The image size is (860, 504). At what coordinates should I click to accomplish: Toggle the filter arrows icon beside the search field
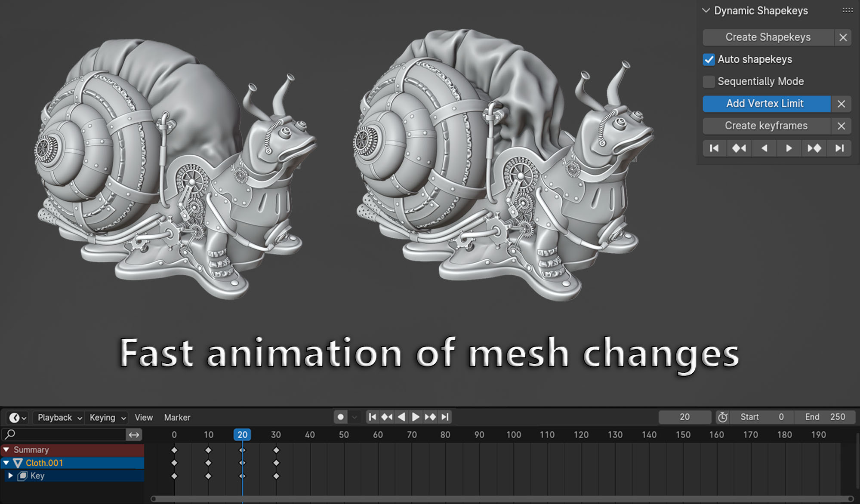coord(133,435)
